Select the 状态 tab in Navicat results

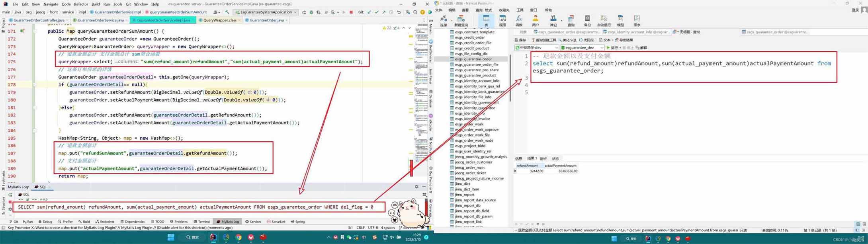tap(555, 158)
